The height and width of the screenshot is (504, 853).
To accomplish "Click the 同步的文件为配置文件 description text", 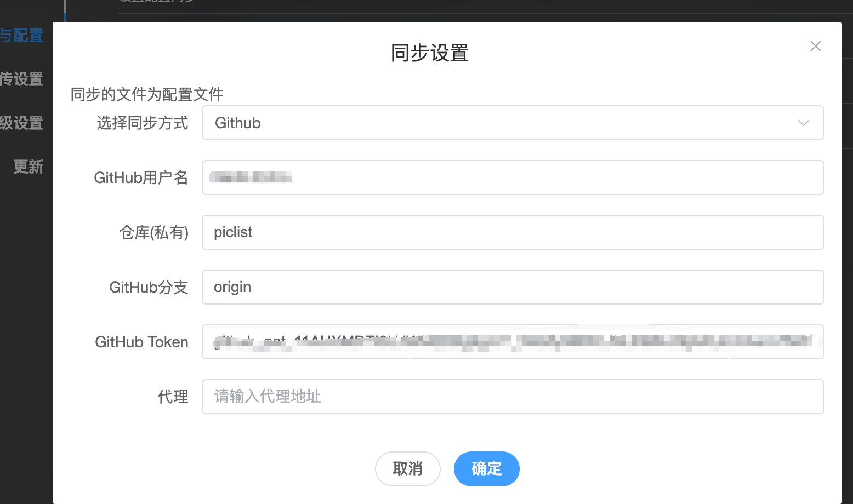I will pos(147,94).
